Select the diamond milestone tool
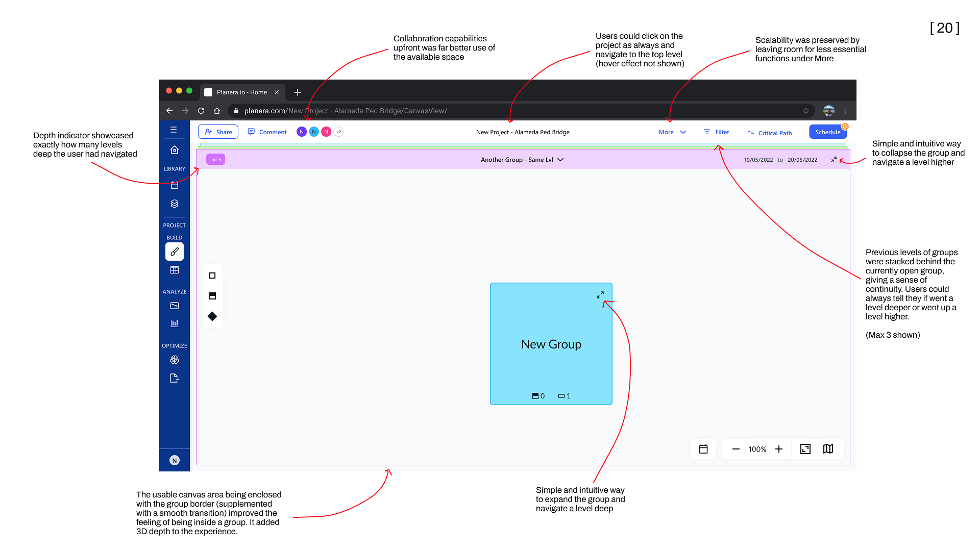 [212, 316]
